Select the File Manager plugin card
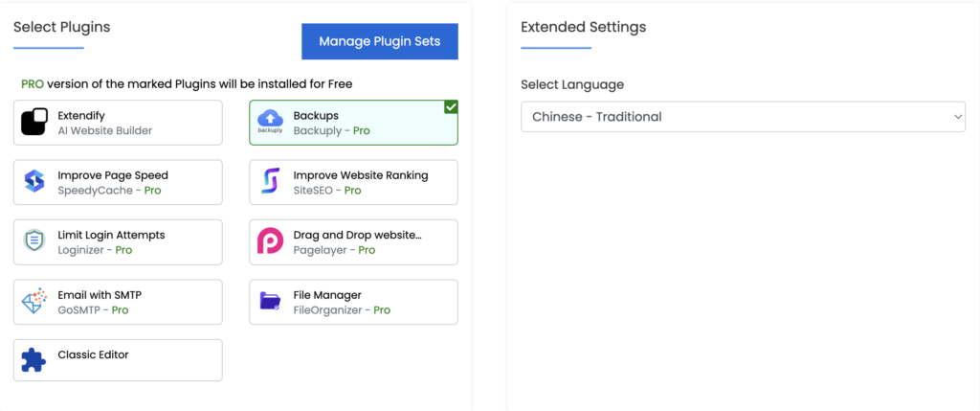 (x=354, y=302)
